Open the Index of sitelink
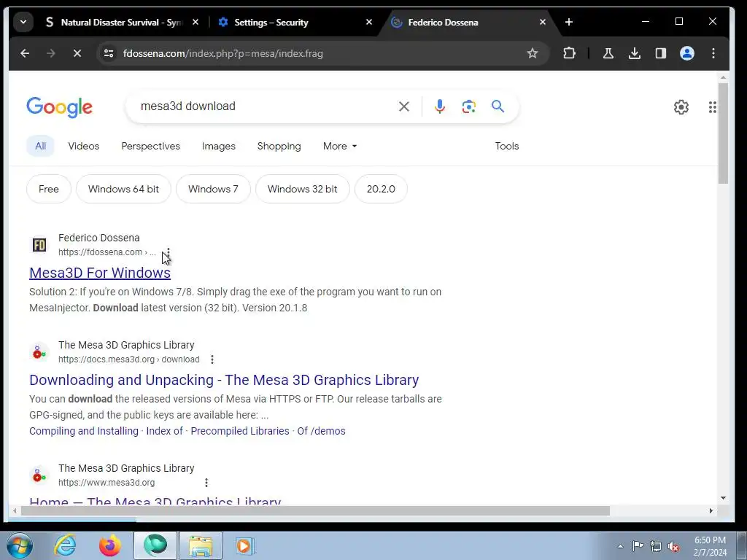 coord(164,431)
